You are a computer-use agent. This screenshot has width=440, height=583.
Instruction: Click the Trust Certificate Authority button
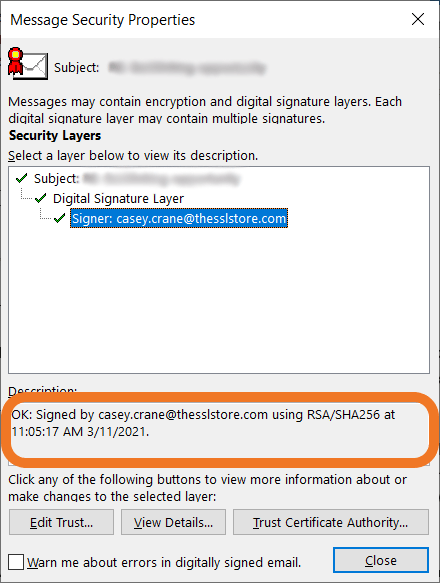coord(331,522)
